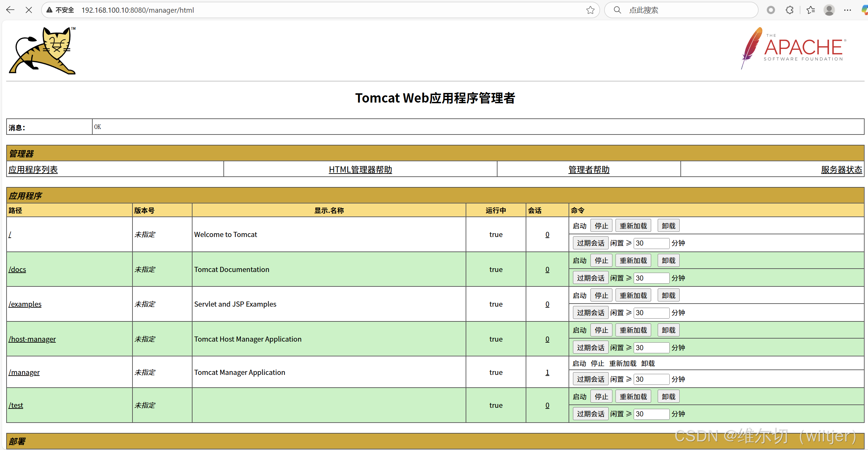Viewport: 868px width, 450px height.
Task: Stop the Servlet and JSP Examples app
Action: [601, 295]
